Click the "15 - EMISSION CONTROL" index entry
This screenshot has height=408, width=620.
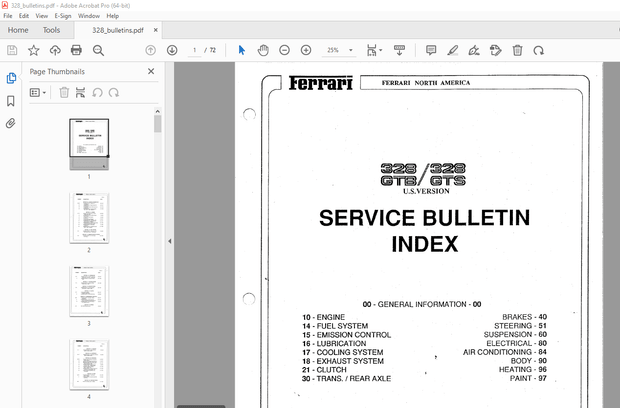(346, 335)
